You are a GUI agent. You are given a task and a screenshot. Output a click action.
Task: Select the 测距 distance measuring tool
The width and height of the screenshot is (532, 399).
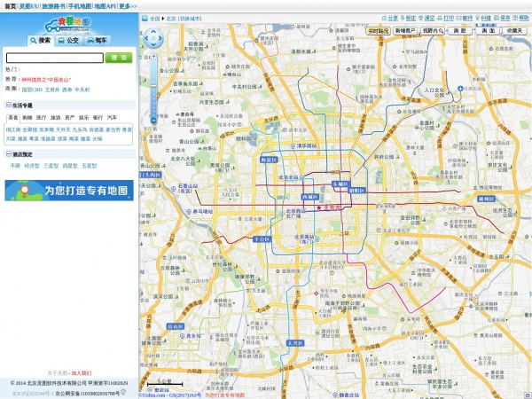[460, 31]
